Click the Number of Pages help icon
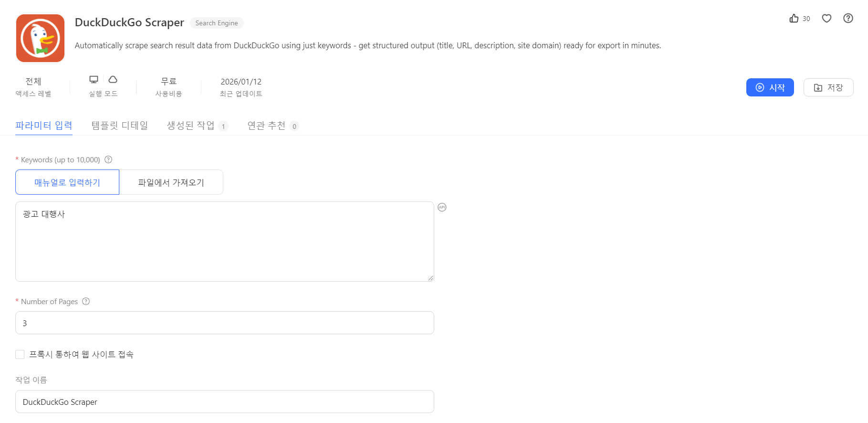 86,301
